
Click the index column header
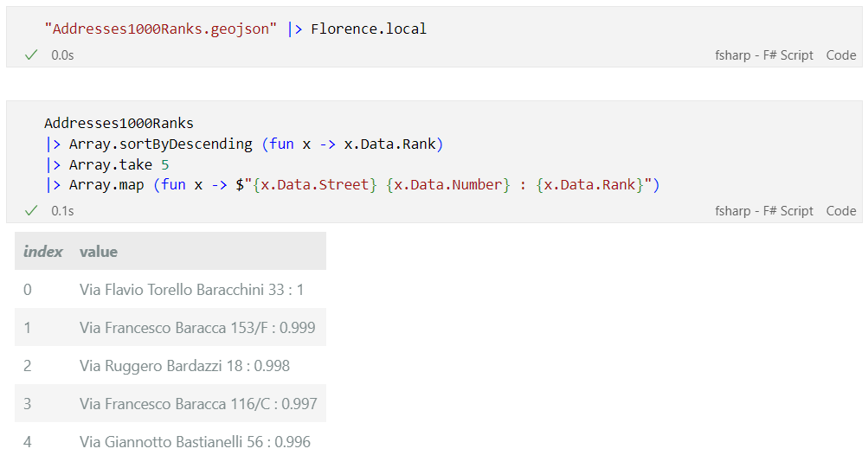coord(42,251)
